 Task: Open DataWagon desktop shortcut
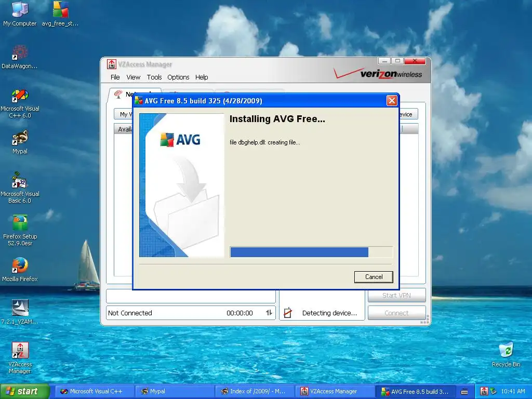click(x=20, y=57)
